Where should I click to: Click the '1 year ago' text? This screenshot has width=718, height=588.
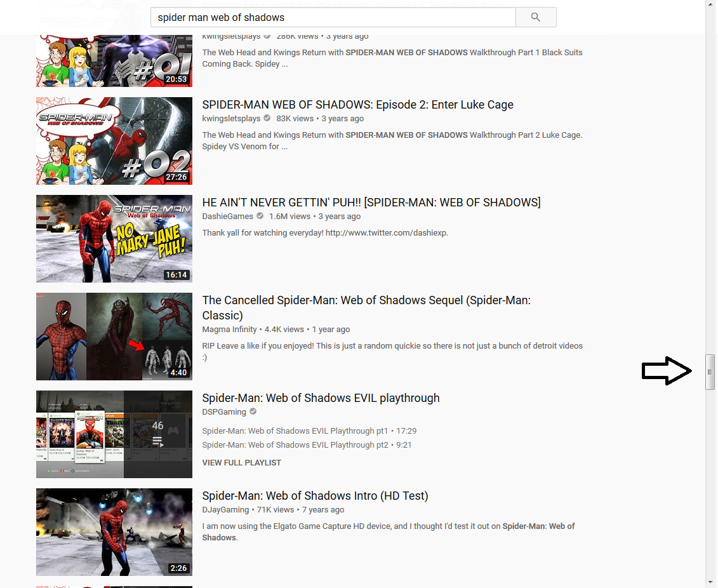tap(331, 330)
